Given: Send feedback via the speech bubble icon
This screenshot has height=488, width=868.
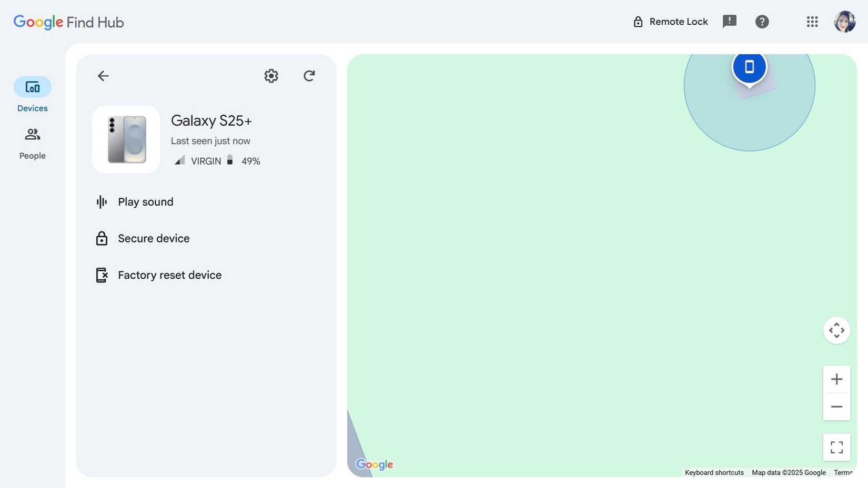Looking at the screenshot, I should tap(730, 22).
